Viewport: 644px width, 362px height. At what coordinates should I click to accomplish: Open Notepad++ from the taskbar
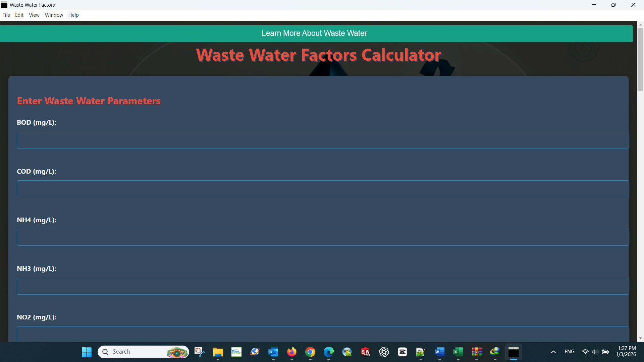421,352
